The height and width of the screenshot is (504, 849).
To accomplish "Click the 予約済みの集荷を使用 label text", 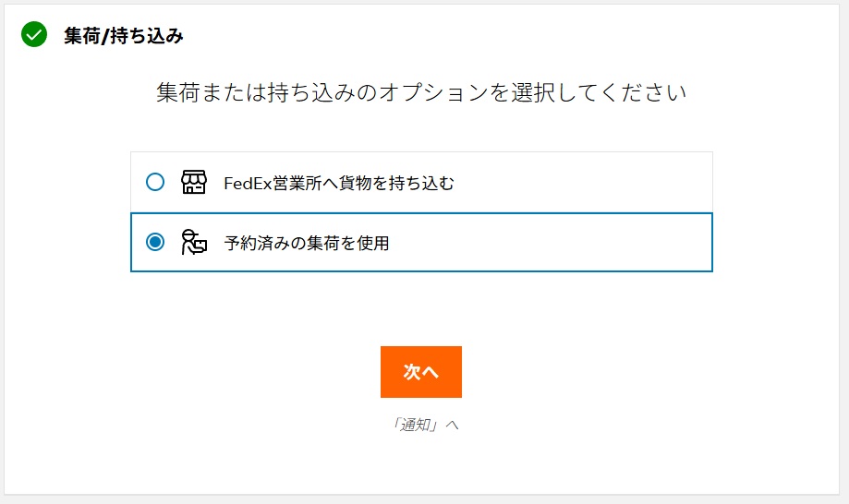I will tap(306, 243).
